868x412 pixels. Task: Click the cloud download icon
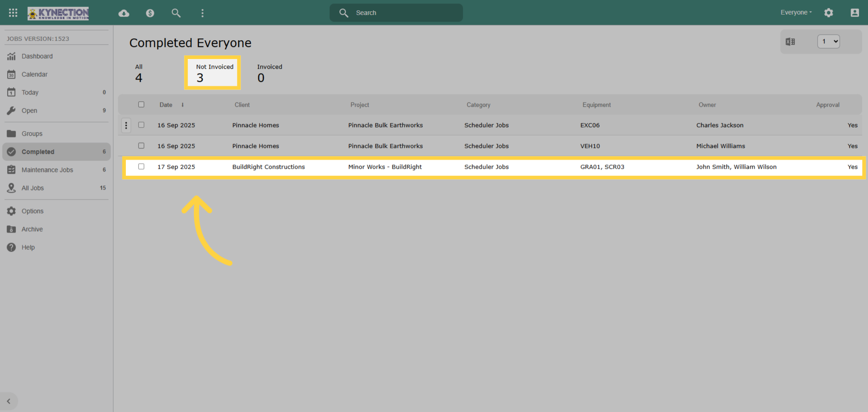[124, 13]
